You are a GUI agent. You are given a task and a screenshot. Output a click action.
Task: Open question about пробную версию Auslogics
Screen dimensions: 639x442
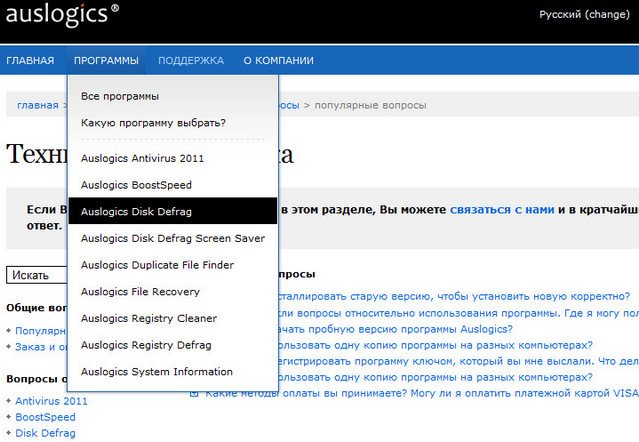pos(395,329)
